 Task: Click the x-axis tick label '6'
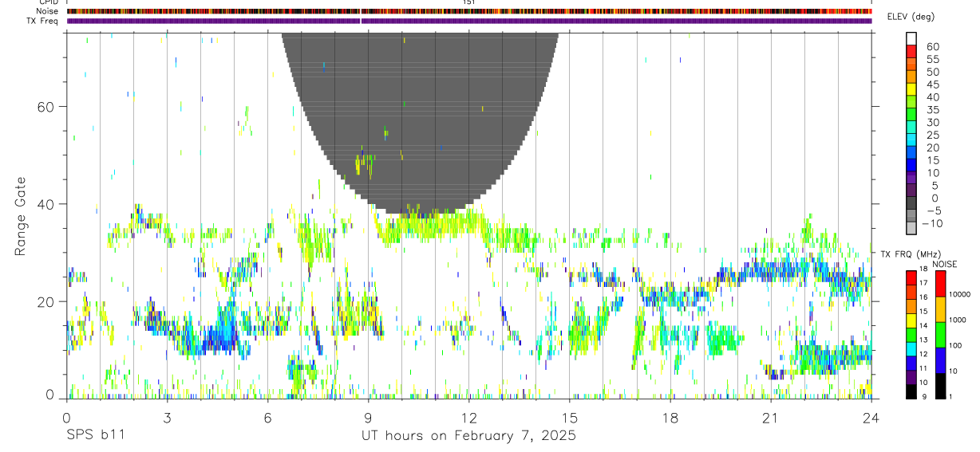(x=267, y=418)
